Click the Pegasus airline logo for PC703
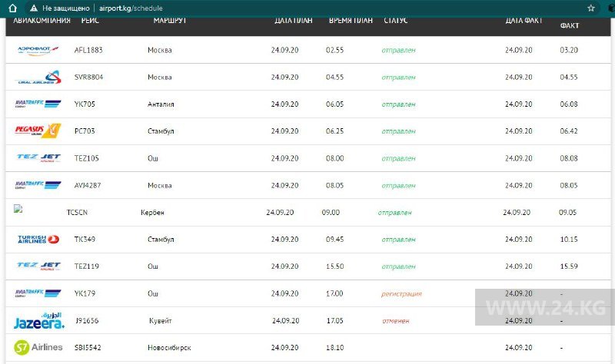The image size is (615, 364). [38, 131]
